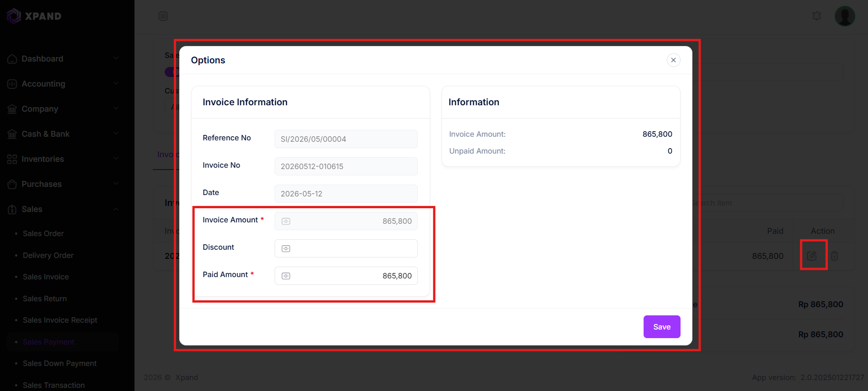Close the Options dialog with X icon
Viewport: 868px width, 391px height.
coord(673,60)
